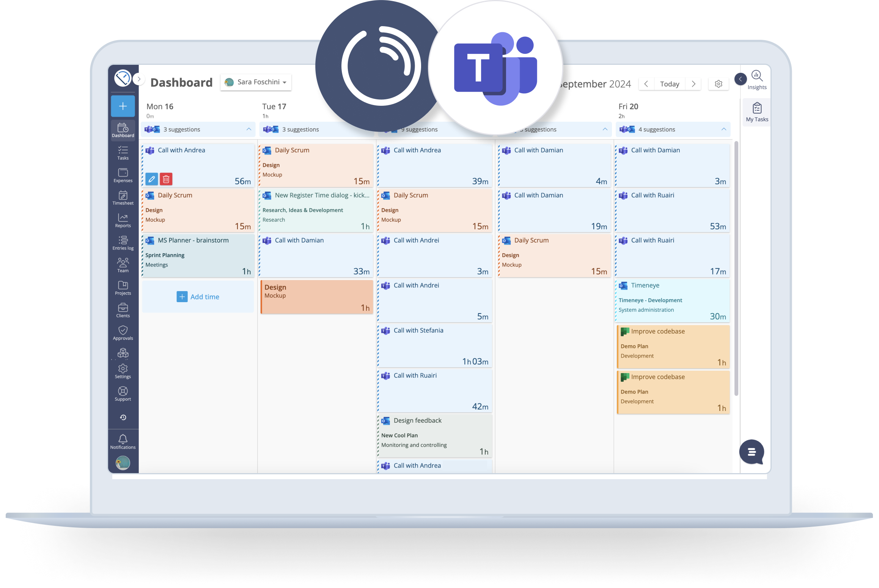Select Friday's Call with Damian 3m suggestion
This screenshot has height=588, width=879.
(673, 165)
